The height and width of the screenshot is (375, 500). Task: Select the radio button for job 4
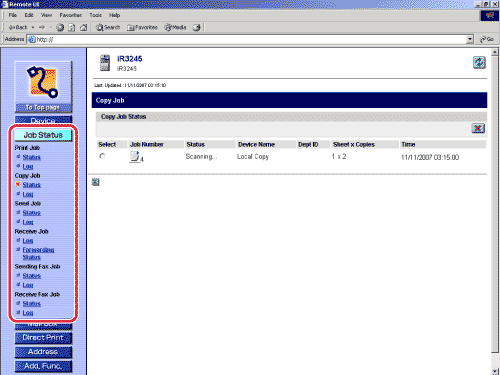tap(102, 156)
